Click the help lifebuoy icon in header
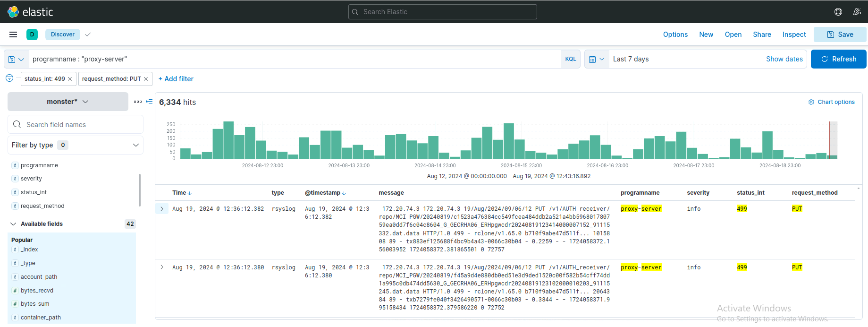Viewport: 868px width, 327px height. tap(838, 12)
